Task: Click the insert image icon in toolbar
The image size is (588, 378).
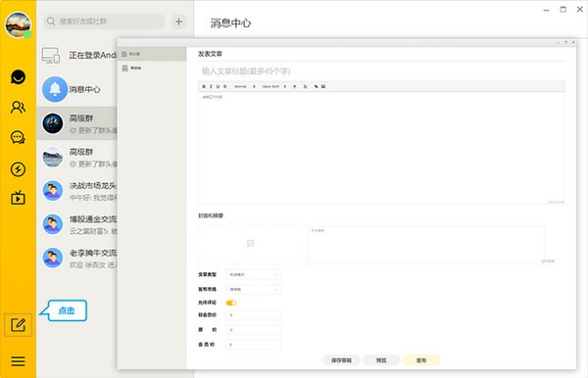Action: click(x=323, y=86)
